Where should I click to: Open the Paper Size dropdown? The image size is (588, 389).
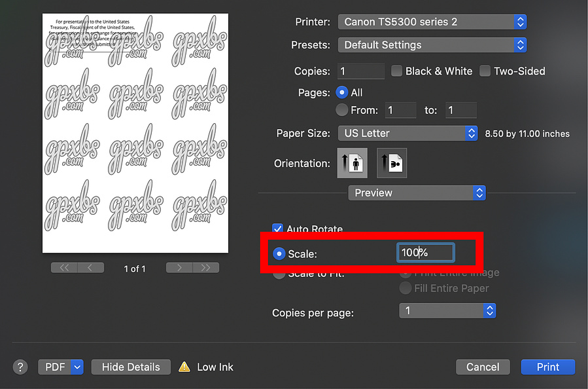407,134
